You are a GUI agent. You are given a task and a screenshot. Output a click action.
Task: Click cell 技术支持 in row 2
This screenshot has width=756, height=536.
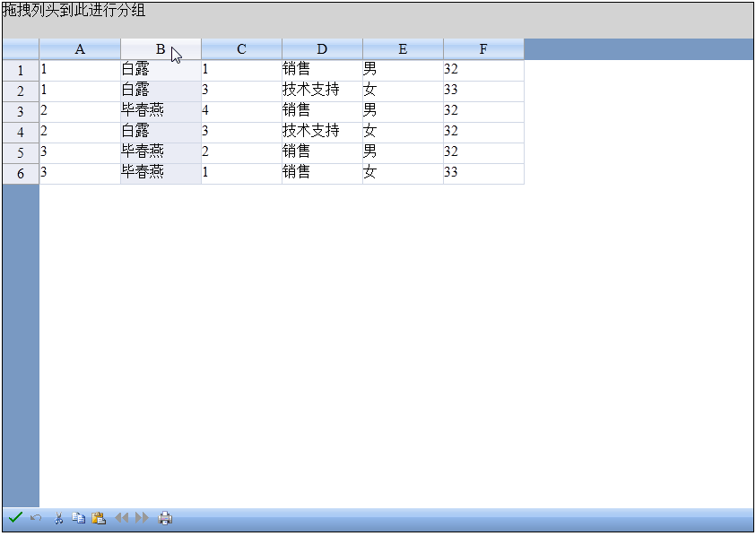pyautogui.click(x=322, y=91)
